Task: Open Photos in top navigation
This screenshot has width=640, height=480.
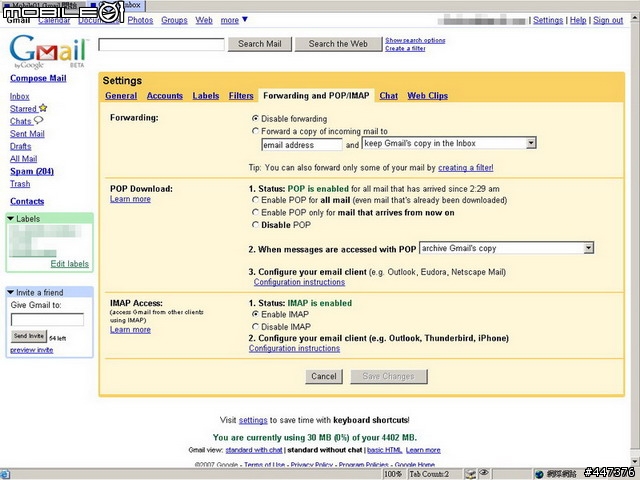Action: point(140,20)
